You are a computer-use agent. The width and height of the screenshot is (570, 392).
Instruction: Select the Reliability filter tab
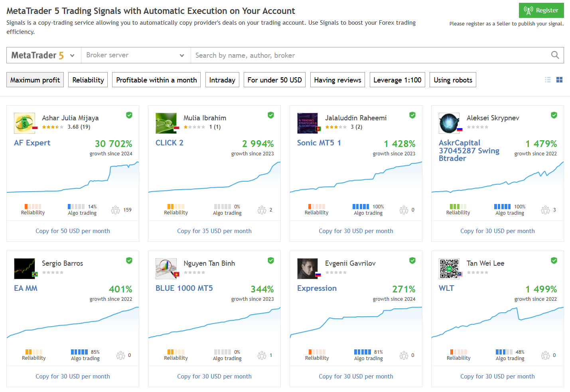click(88, 80)
